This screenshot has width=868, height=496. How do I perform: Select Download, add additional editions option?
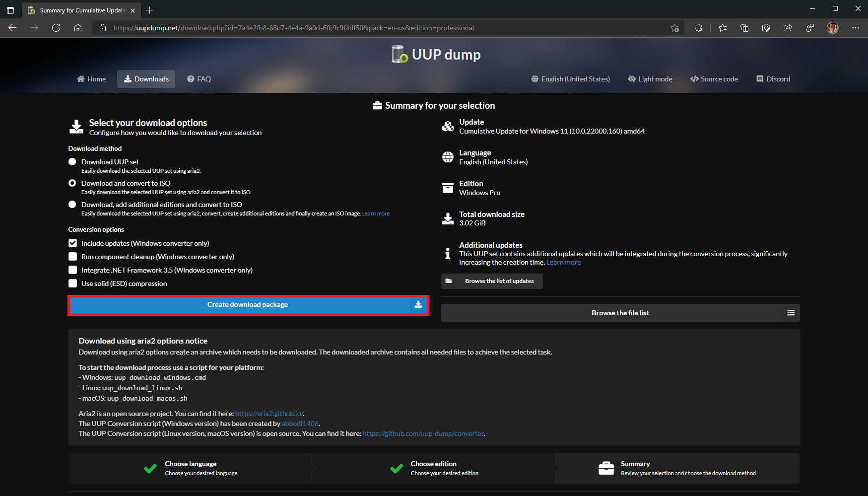(72, 205)
